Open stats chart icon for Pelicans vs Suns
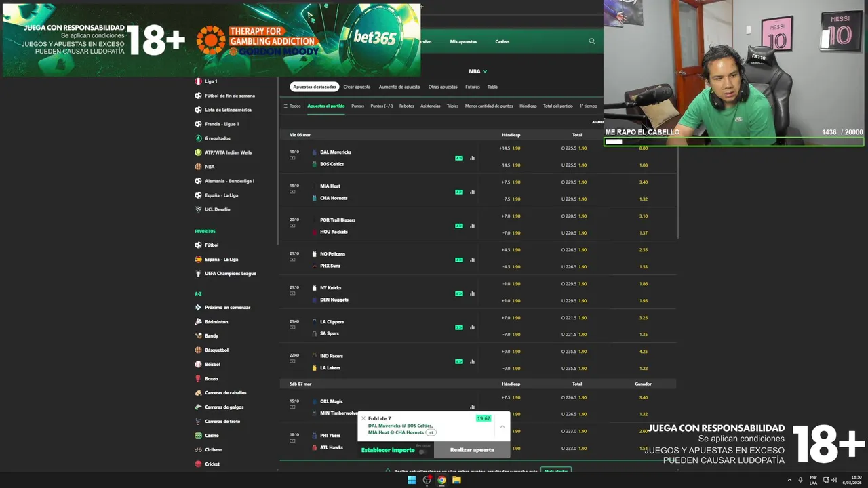868x488 pixels. [x=472, y=260]
